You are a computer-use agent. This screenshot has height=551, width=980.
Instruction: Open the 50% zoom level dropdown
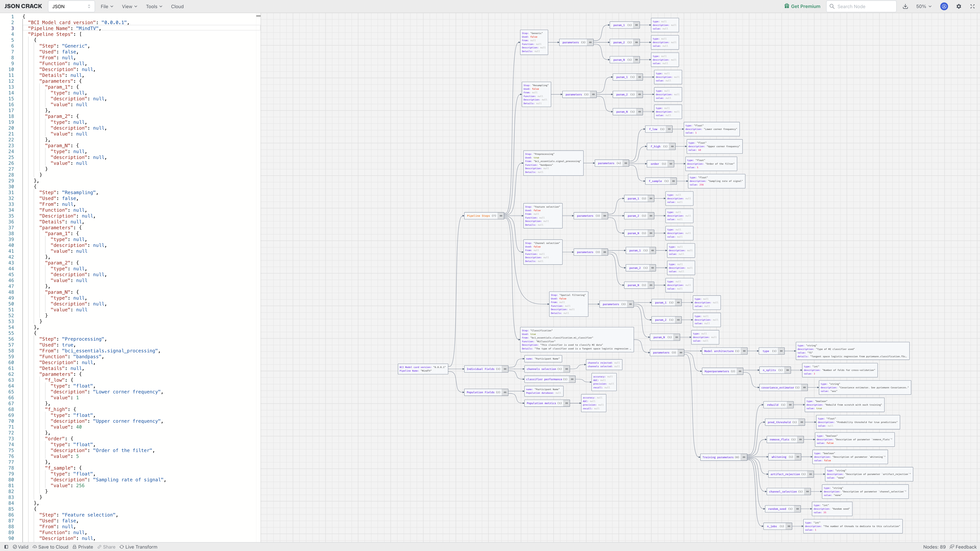click(x=924, y=7)
